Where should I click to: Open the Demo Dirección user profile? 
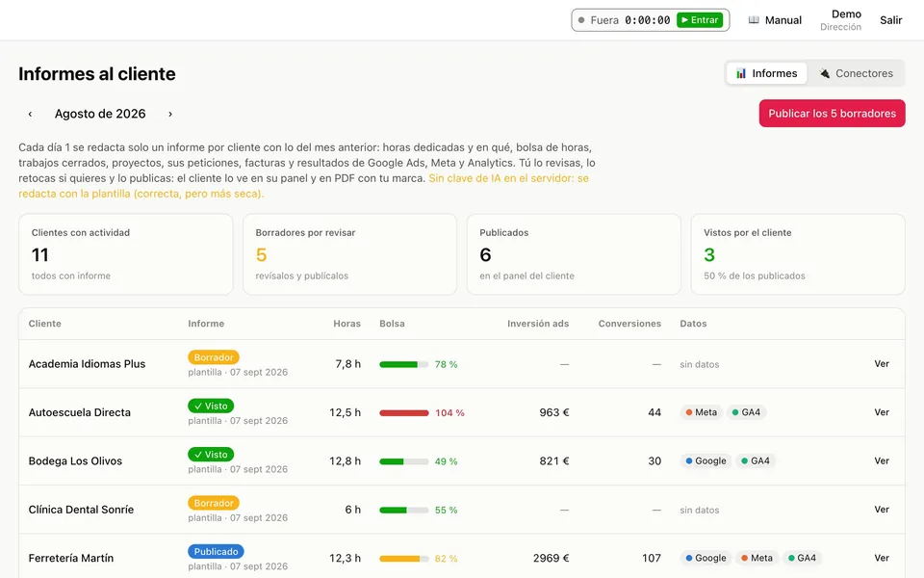click(841, 20)
